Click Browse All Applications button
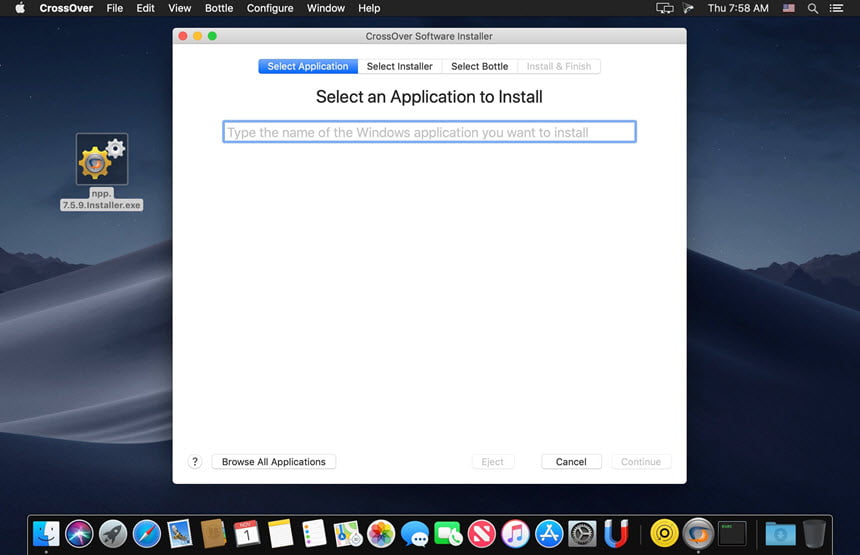 274,462
